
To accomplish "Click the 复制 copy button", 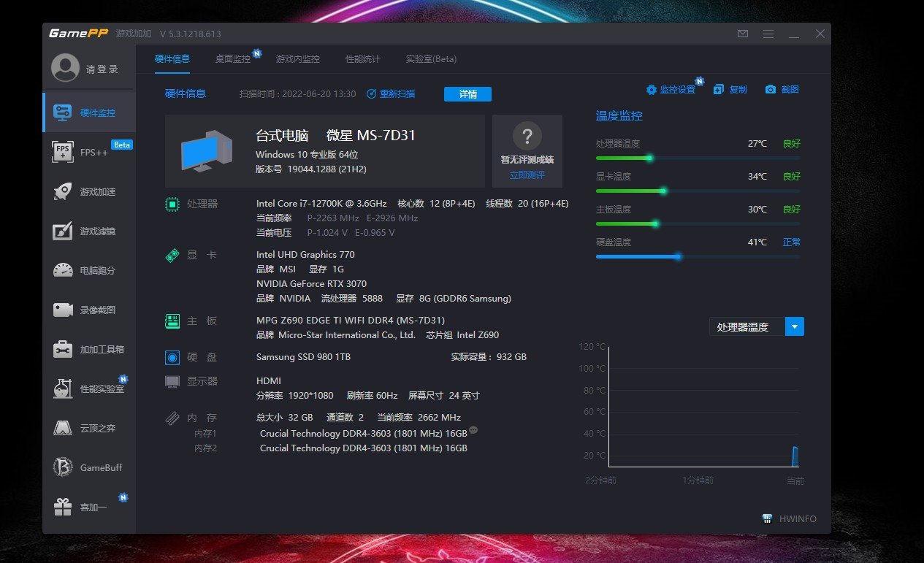I will point(730,90).
